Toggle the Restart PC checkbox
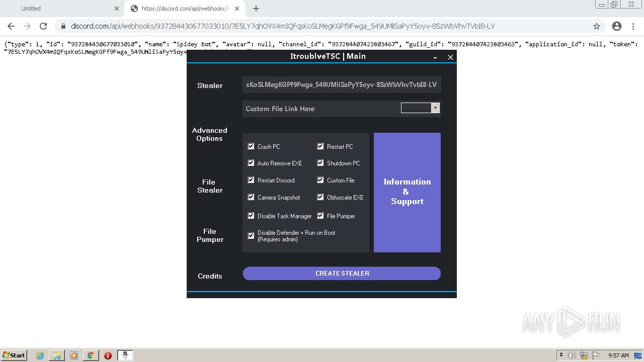The image size is (644, 362). tap(320, 146)
